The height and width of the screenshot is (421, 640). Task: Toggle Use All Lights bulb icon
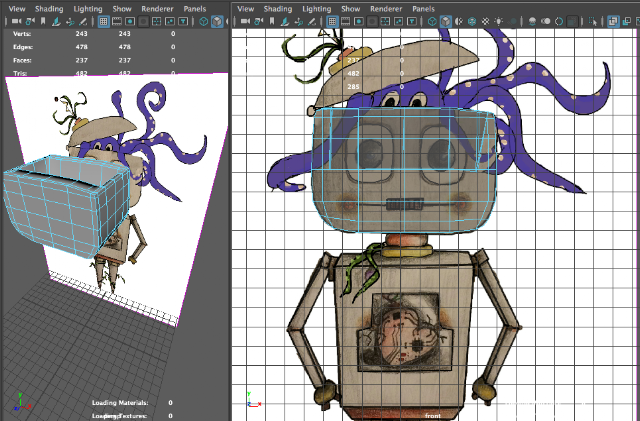pyautogui.click(x=499, y=21)
